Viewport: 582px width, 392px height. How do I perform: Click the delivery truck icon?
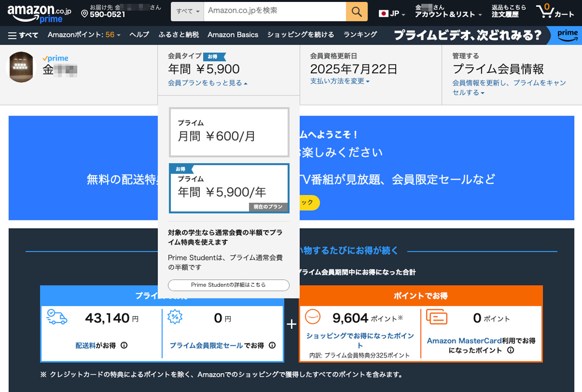click(57, 317)
